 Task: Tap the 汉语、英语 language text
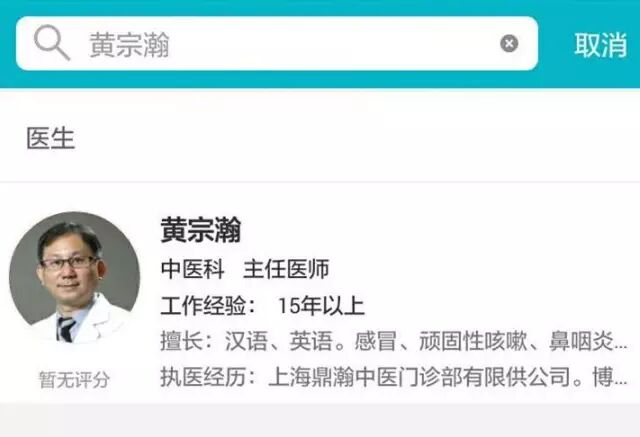[x=279, y=341]
